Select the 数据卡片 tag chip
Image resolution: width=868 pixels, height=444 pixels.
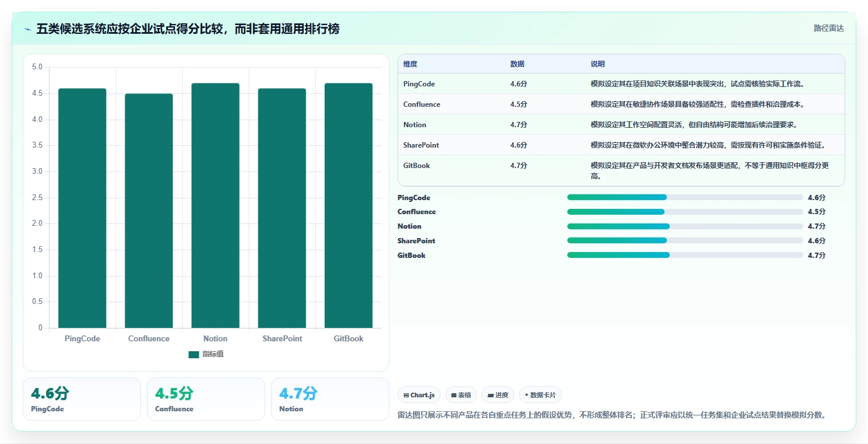point(540,395)
